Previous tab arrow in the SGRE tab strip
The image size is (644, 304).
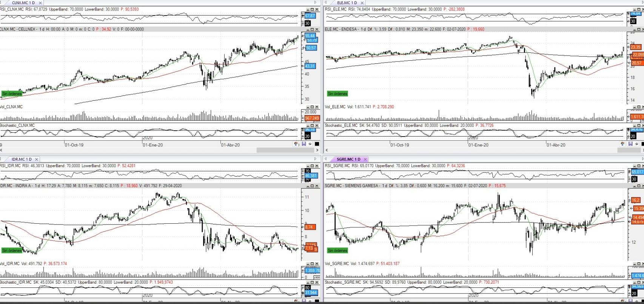point(325,159)
